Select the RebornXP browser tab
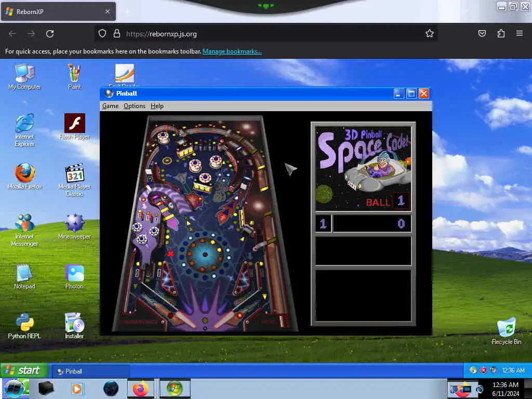532x399 pixels. coord(58,11)
